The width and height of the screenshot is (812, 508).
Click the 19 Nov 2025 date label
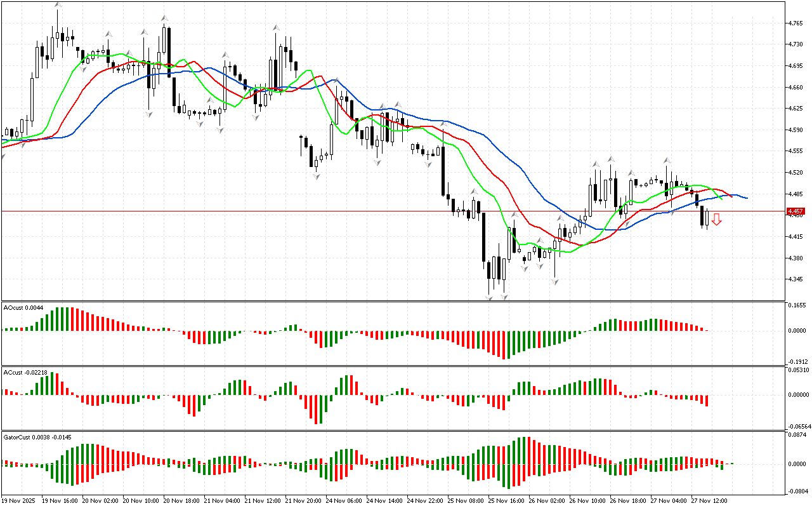[x=20, y=500]
